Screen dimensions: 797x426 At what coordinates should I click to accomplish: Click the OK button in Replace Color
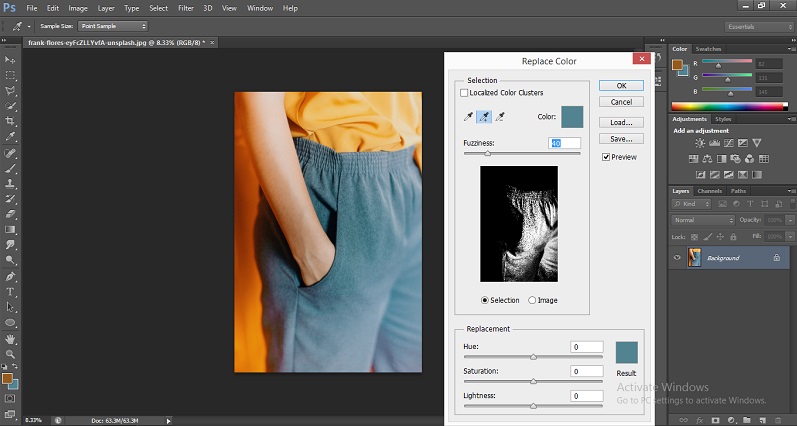(x=621, y=86)
